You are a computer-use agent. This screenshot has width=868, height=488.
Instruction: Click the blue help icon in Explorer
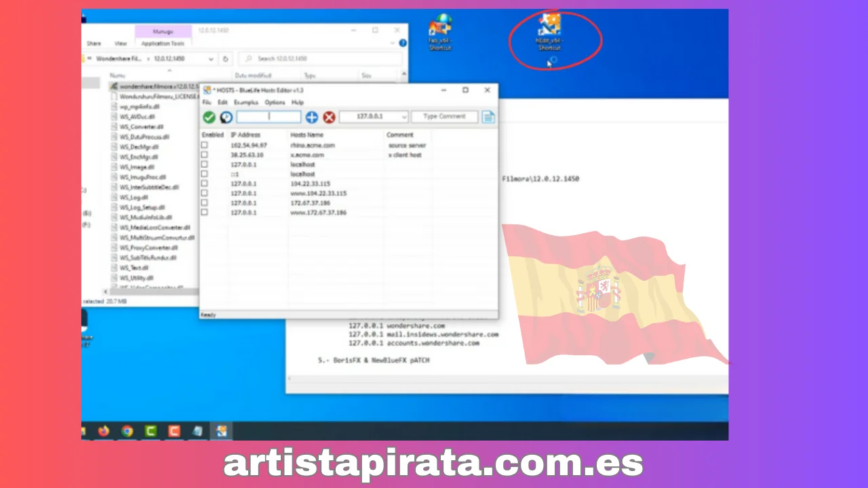tap(403, 43)
